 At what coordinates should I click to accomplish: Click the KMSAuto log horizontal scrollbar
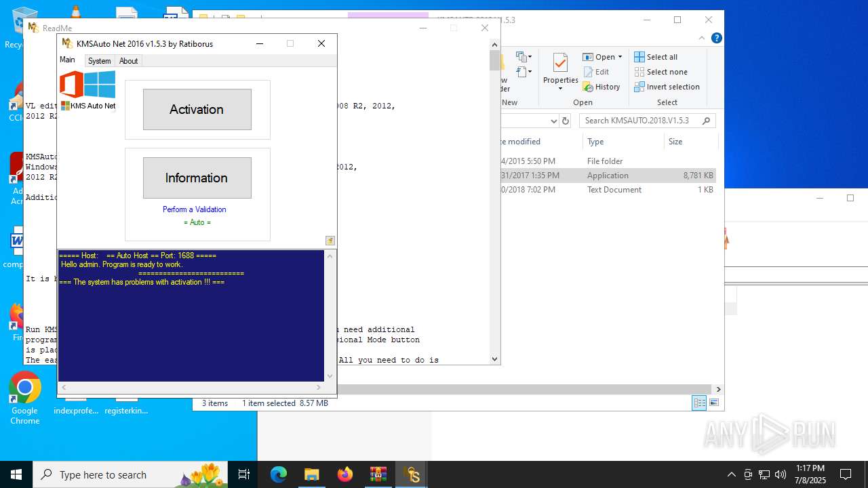(191, 387)
